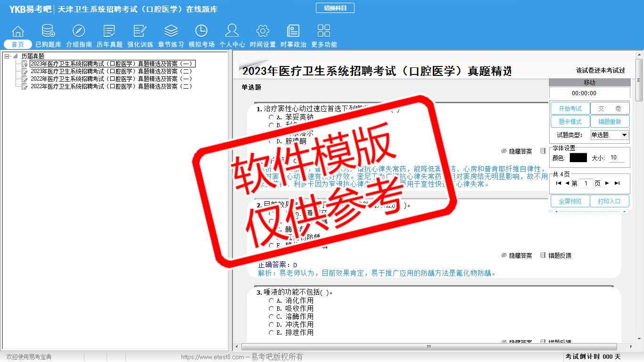The width and height of the screenshot is (644, 362).
Task: Open 模拟考场 clock icon
Action: (201, 31)
